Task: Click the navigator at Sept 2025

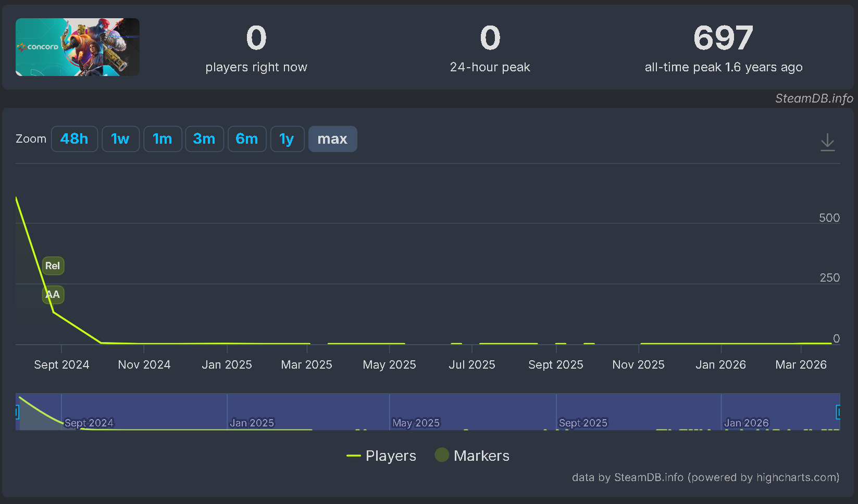Action: 583,423
